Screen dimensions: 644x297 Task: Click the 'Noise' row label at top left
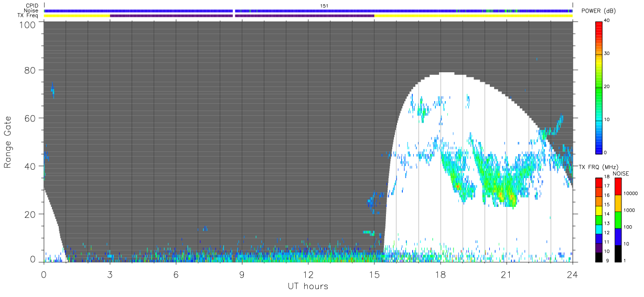click(x=31, y=10)
